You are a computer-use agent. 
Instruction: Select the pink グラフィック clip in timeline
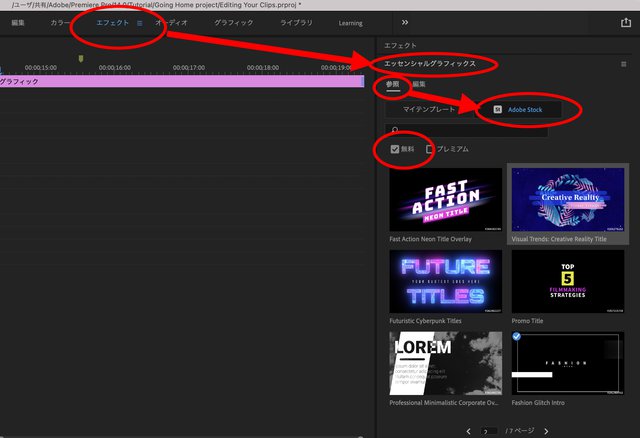pyautogui.click(x=182, y=81)
